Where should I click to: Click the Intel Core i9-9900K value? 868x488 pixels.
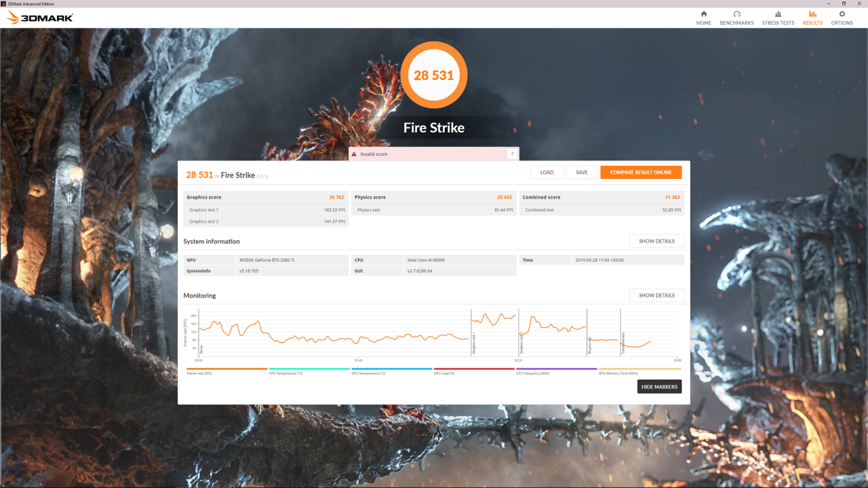(x=426, y=260)
